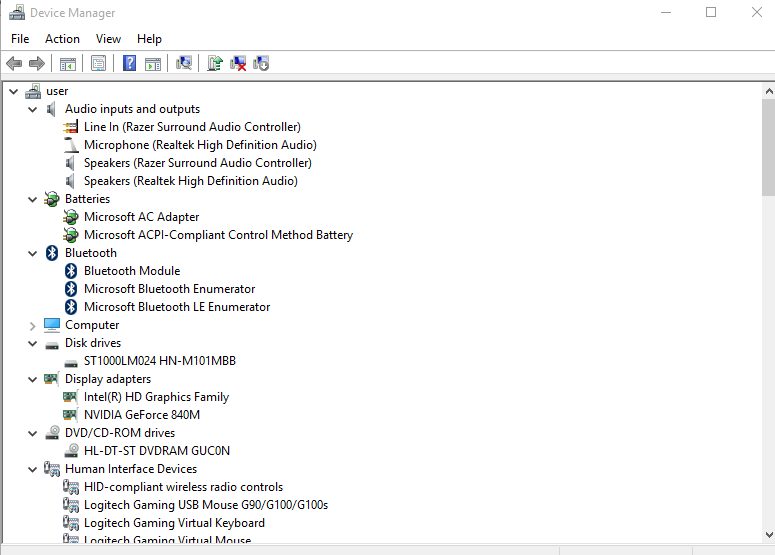Maximize the Device Manager window
775x555 pixels.
pos(711,12)
